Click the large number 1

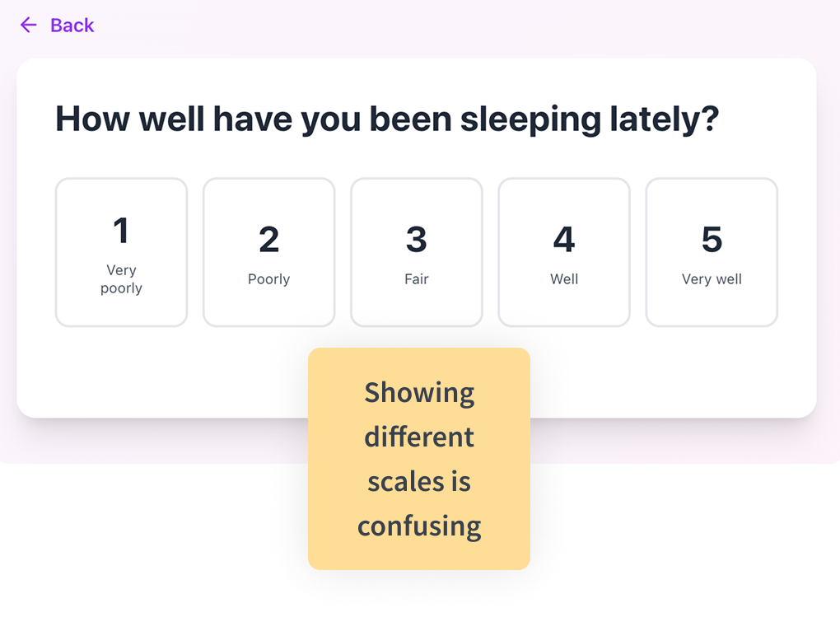point(121,231)
